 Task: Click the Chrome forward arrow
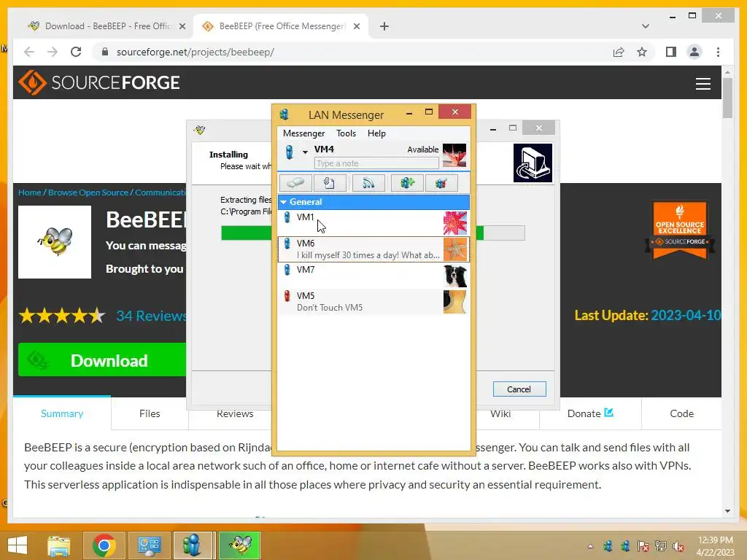coord(53,52)
